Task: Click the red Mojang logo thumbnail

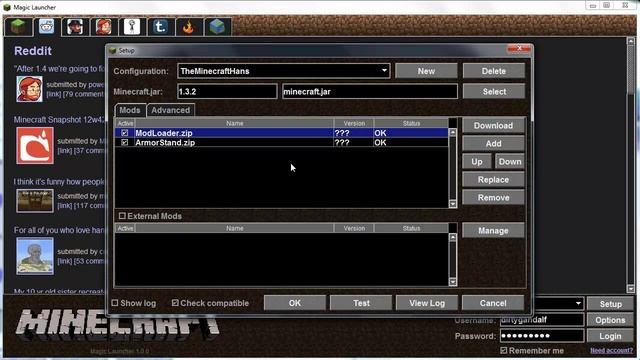Action: click(35, 145)
